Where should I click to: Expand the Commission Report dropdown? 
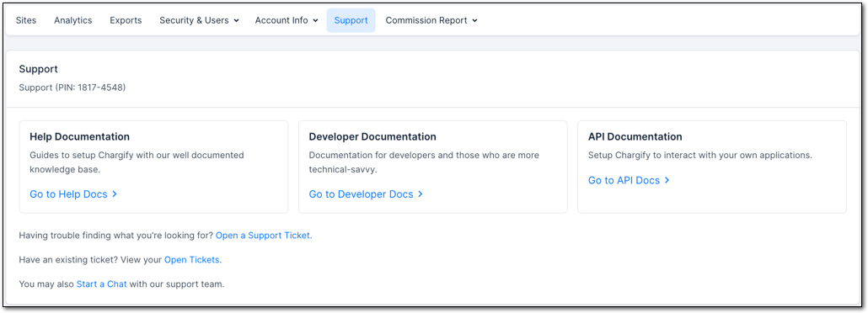click(x=431, y=20)
